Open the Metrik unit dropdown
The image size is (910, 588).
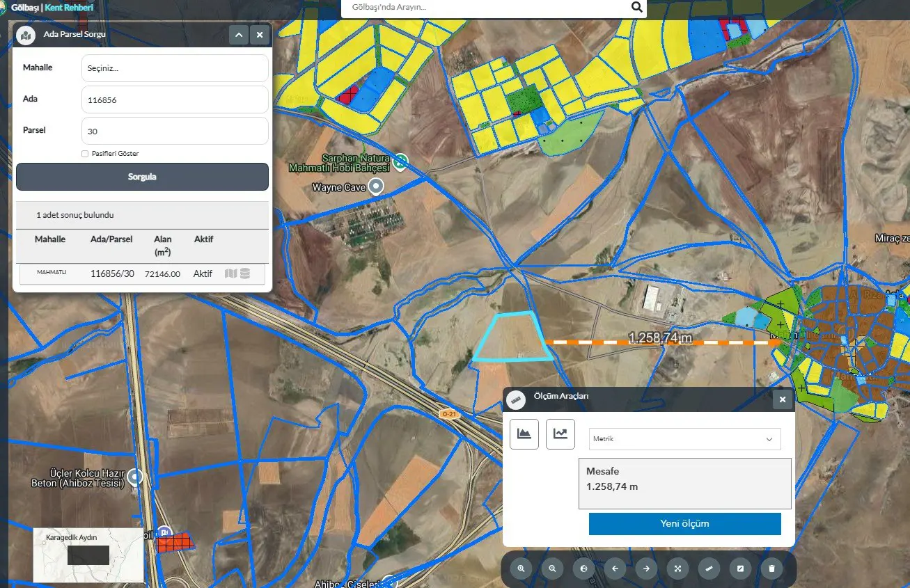684,439
